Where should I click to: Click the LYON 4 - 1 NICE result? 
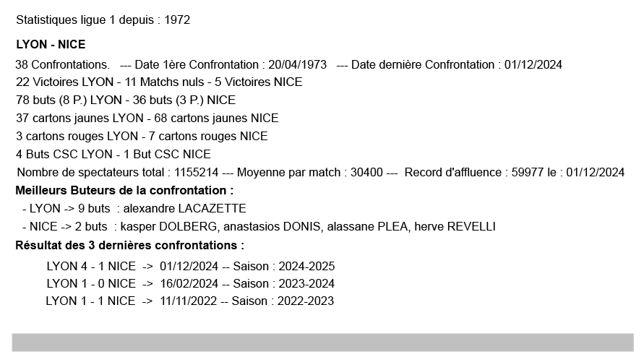[x=90, y=266]
